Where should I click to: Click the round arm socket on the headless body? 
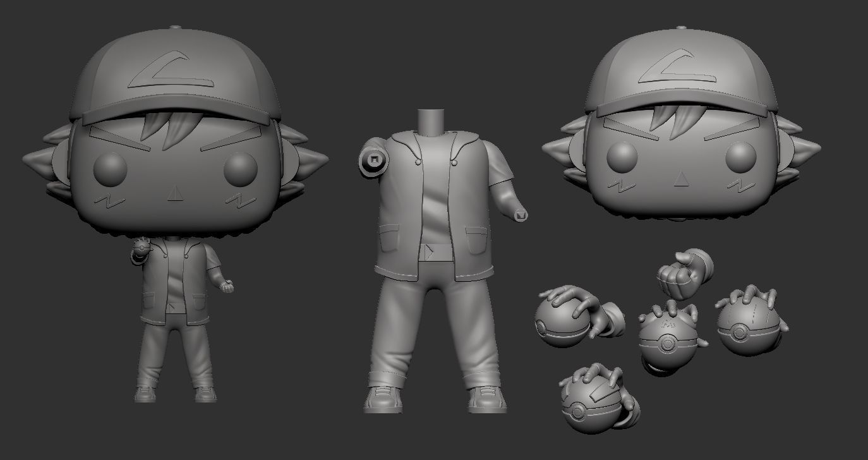[373, 161]
